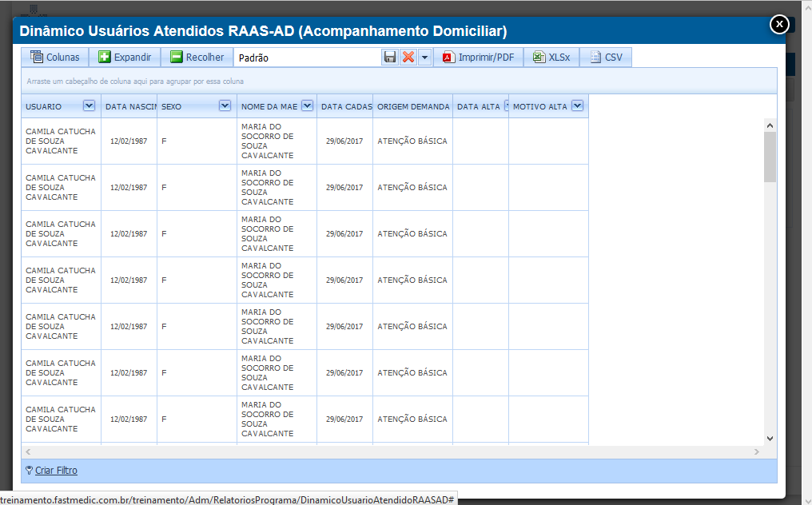Save layout with floppy disk icon

click(x=390, y=57)
